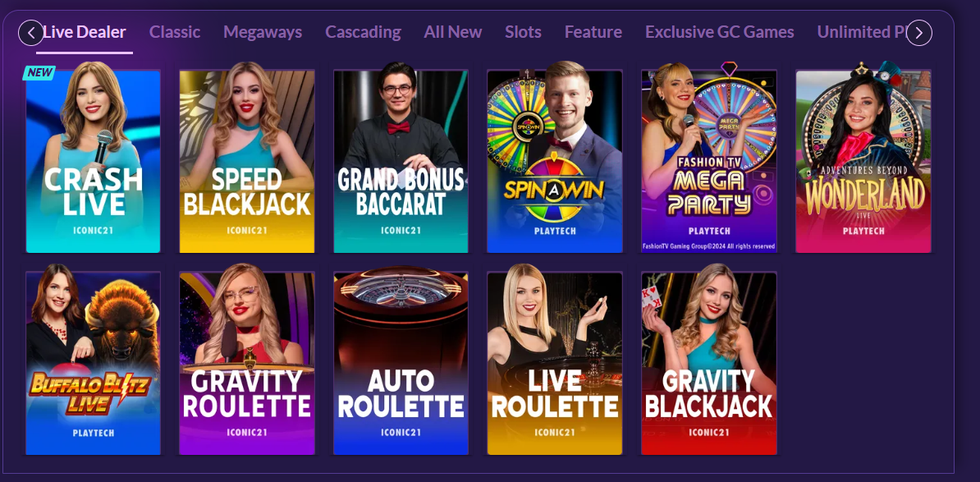Click the right arrow carousel button
The image size is (980, 482).
click(x=918, y=33)
